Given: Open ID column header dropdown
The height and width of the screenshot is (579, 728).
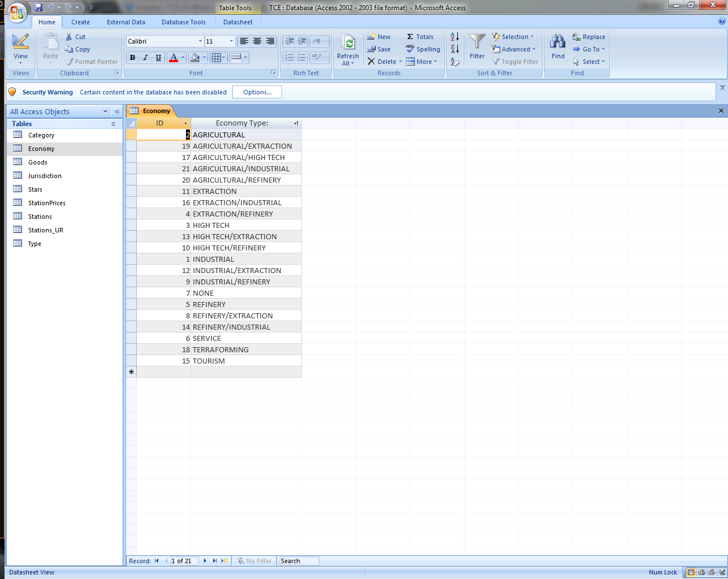Looking at the screenshot, I should coord(185,123).
